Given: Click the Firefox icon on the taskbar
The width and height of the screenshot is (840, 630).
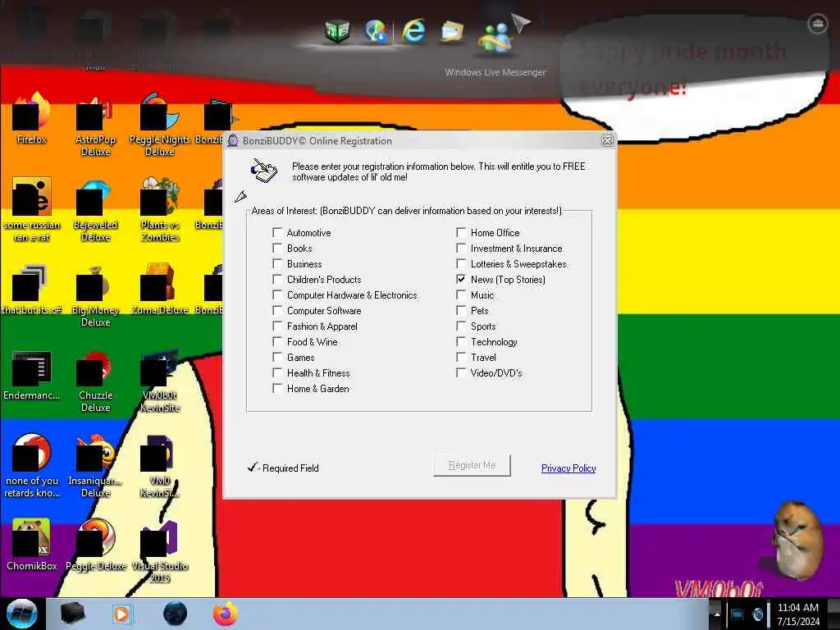Looking at the screenshot, I should [x=226, y=614].
